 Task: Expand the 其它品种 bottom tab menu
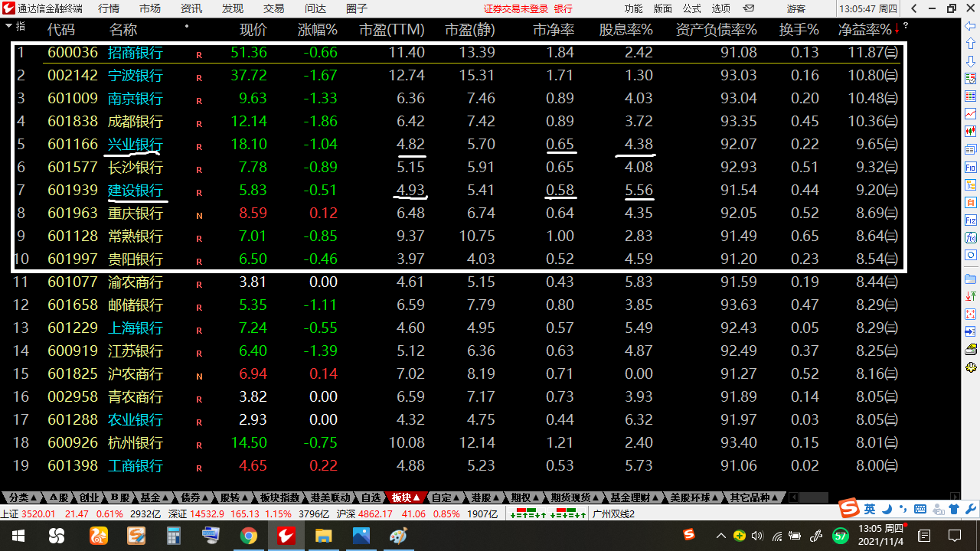(776, 498)
